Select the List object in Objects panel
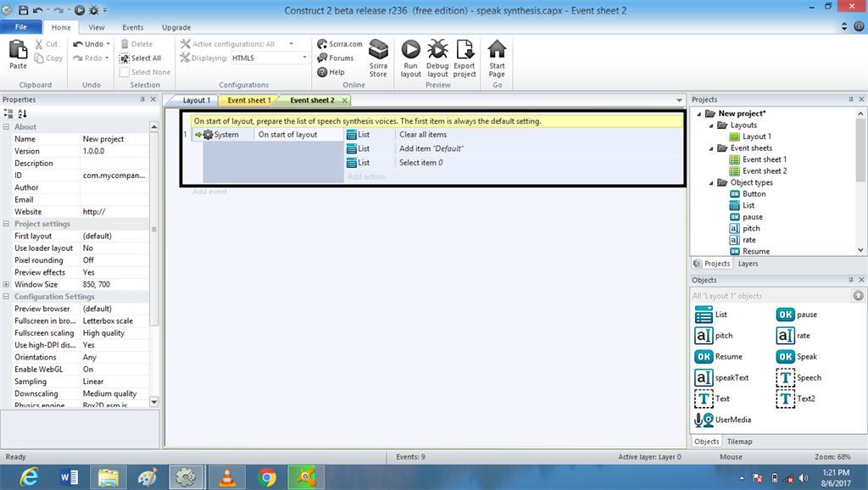The width and height of the screenshot is (868, 490). (x=711, y=315)
